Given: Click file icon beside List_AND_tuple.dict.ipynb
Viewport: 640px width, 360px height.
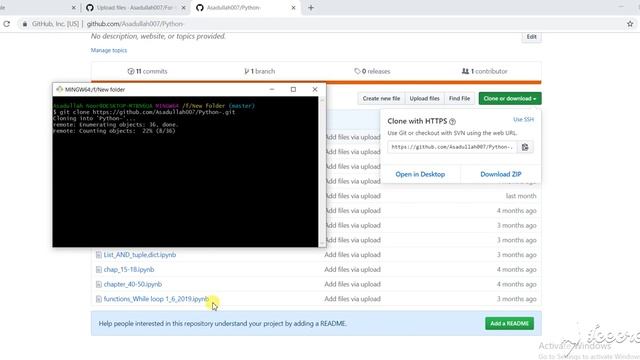Looking at the screenshot, I should point(98,255).
